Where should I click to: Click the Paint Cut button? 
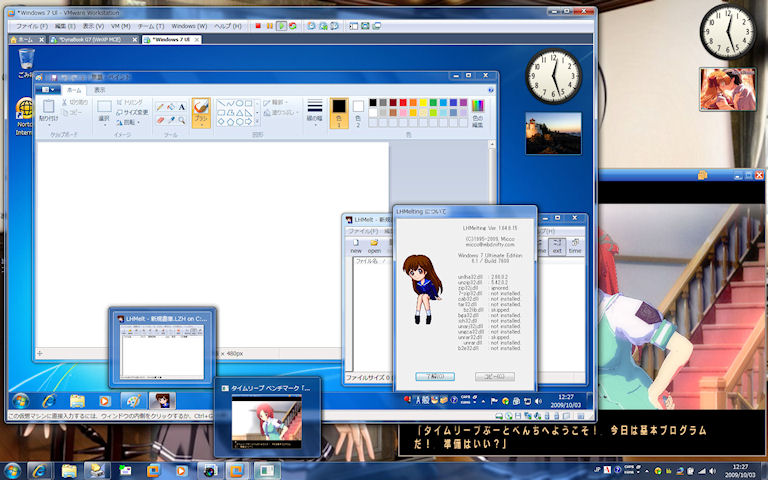click(x=75, y=102)
